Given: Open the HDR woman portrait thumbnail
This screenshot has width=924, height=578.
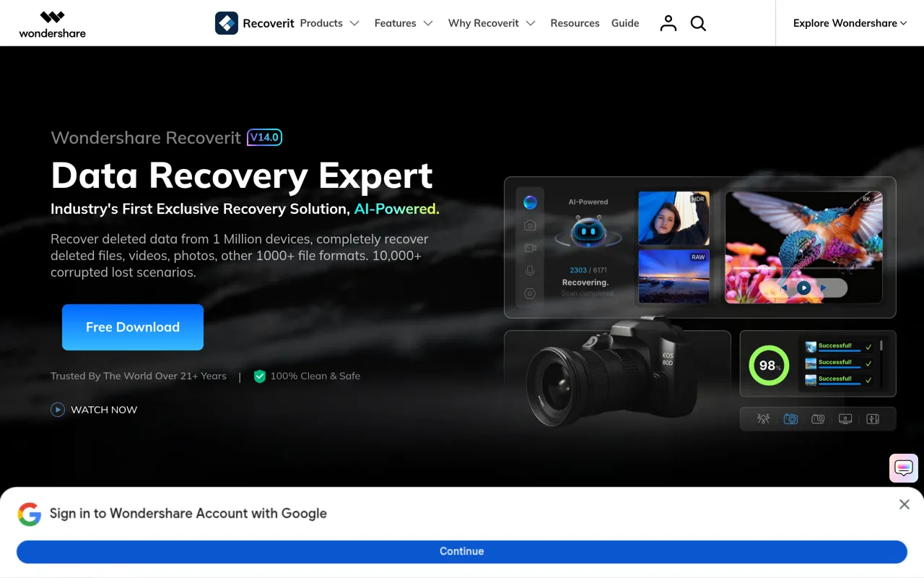Looking at the screenshot, I should tap(674, 218).
